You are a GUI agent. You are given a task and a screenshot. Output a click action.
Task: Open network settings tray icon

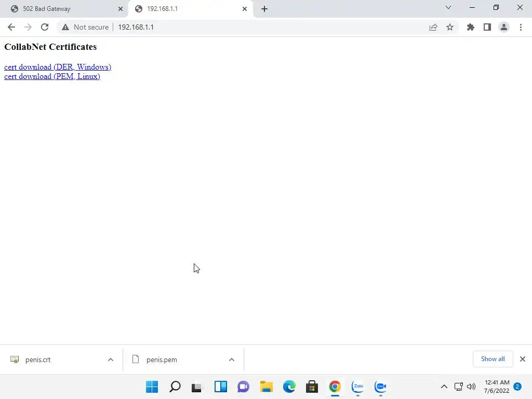(459, 387)
